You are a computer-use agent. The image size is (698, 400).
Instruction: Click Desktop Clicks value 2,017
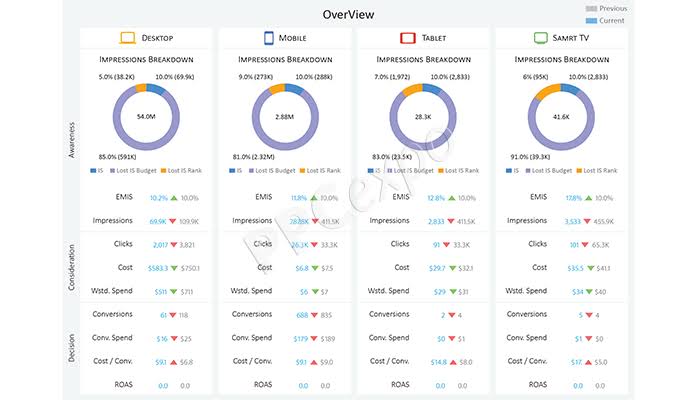[x=160, y=245]
